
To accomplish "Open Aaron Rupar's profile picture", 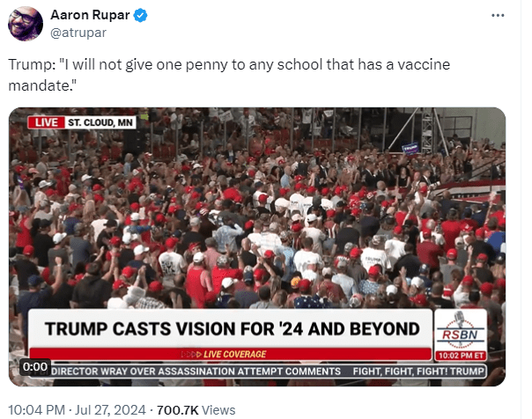I will click(26, 24).
